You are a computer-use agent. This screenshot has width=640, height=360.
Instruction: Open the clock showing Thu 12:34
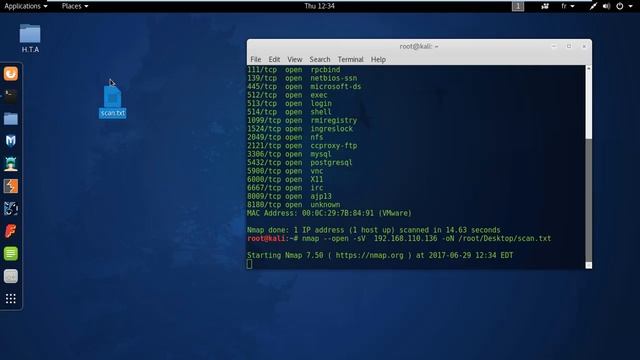tap(319, 6)
